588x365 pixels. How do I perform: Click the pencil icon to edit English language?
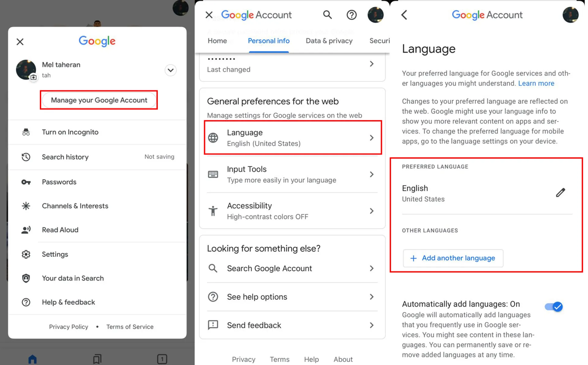(x=560, y=193)
